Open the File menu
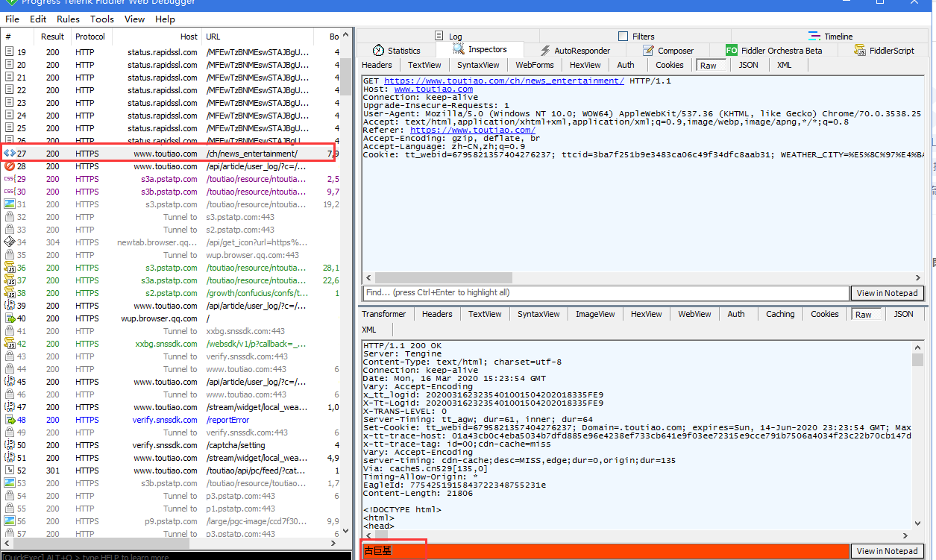Image resolution: width=936 pixels, height=560 pixels. (x=12, y=19)
